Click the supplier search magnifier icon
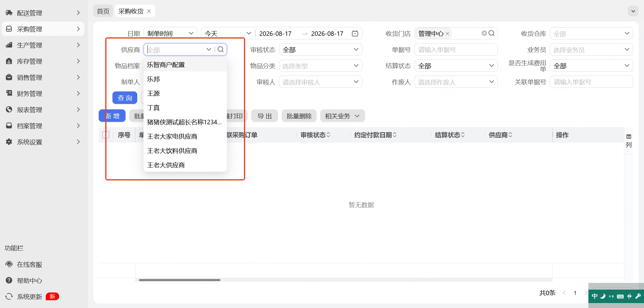The image size is (644, 308). pyautogui.click(x=221, y=50)
